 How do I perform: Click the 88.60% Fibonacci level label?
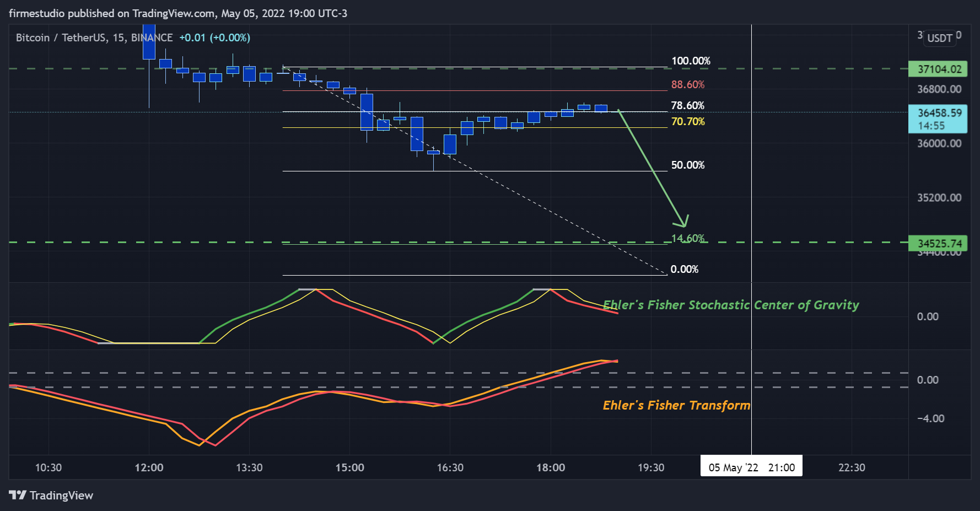tap(688, 84)
